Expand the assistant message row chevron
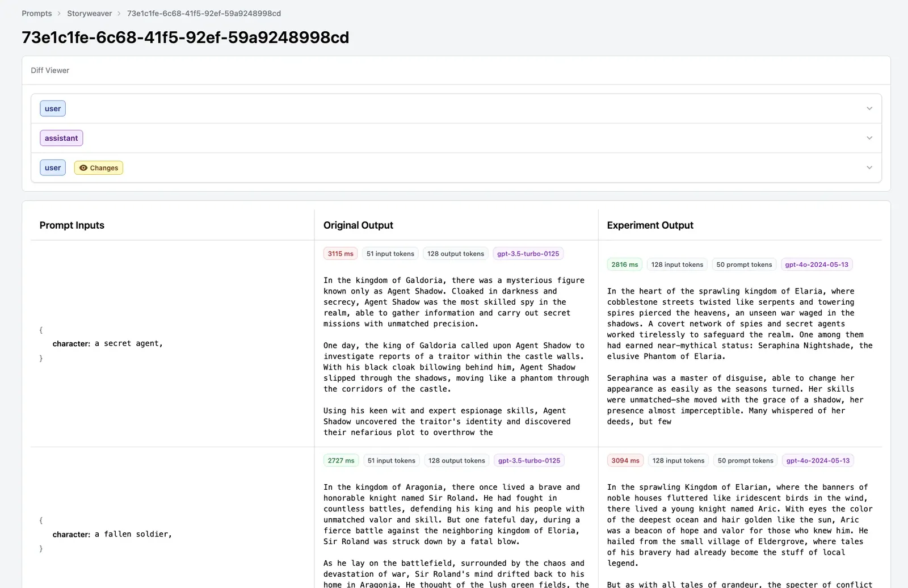This screenshot has width=908, height=588. (869, 138)
